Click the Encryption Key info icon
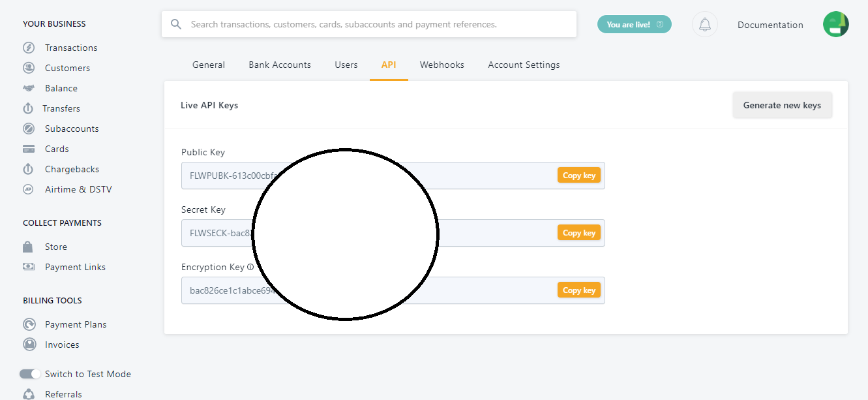The width and height of the screenshot is (868, 400). [250, 267]
